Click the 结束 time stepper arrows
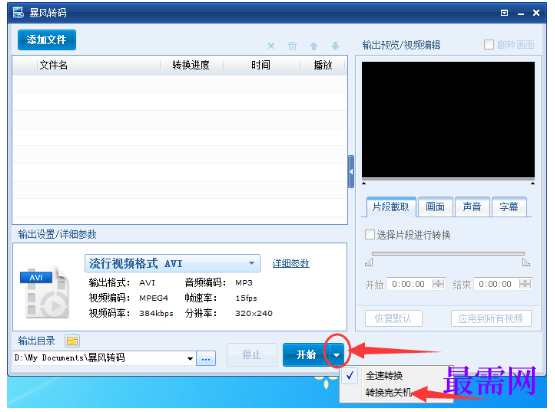This screenshot has height=412, width=555. 525,284
